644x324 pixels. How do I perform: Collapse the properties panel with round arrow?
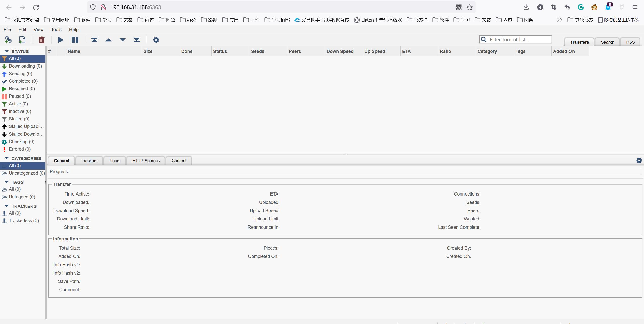[639, 160]
